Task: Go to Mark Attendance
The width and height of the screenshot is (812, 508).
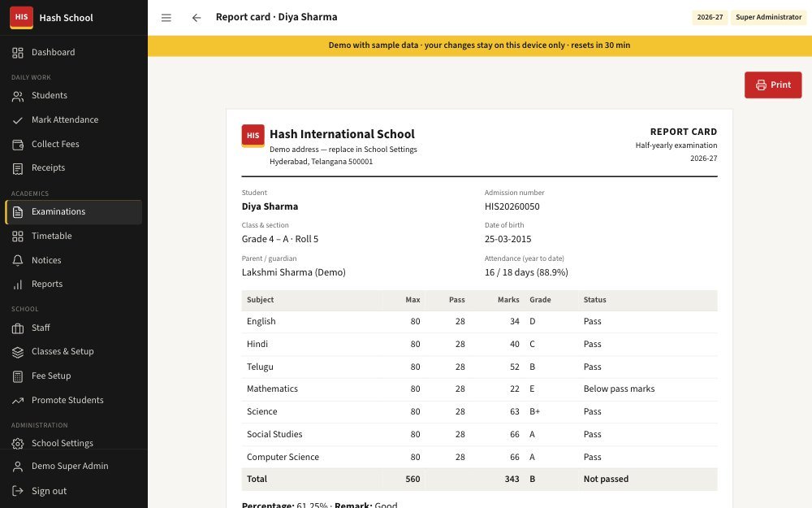Action: pyautogui.click(x=74, y=119)
